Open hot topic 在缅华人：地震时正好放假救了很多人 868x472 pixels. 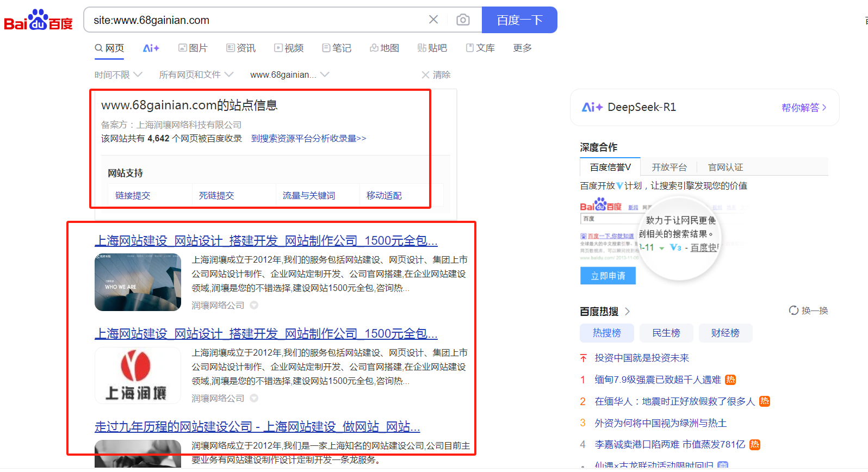tap(675, 401)
